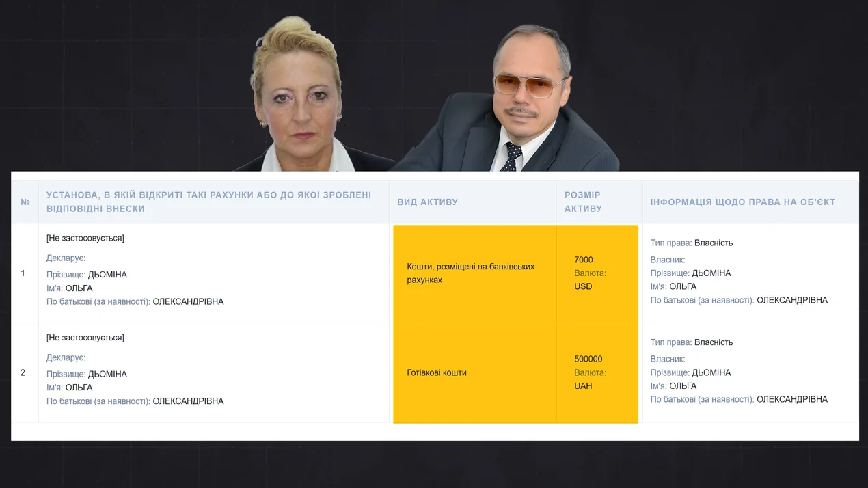The width and height of the screenshot is (868, 488).
Task: Select "[Не застосовується]" in the second row
Action: (85, 338)
